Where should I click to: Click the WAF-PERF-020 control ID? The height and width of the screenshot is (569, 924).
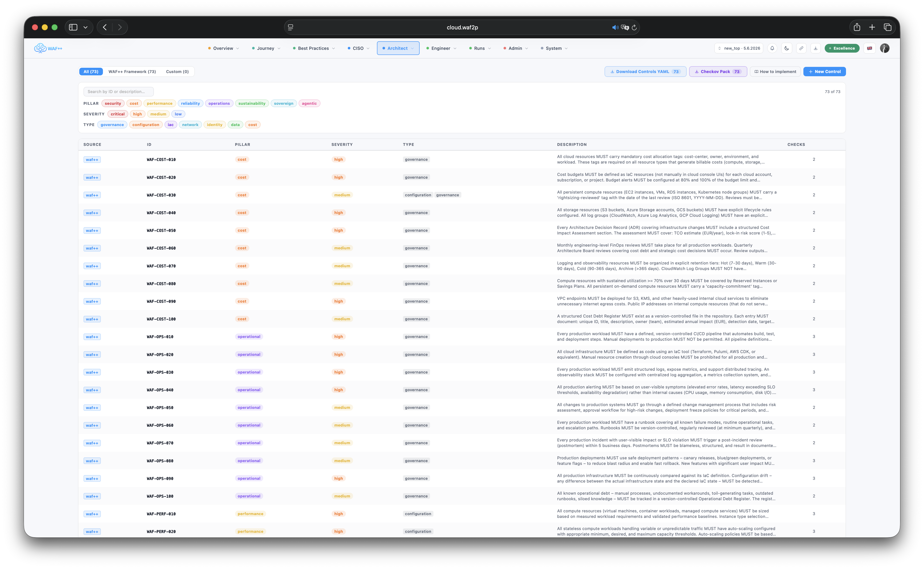161,532
